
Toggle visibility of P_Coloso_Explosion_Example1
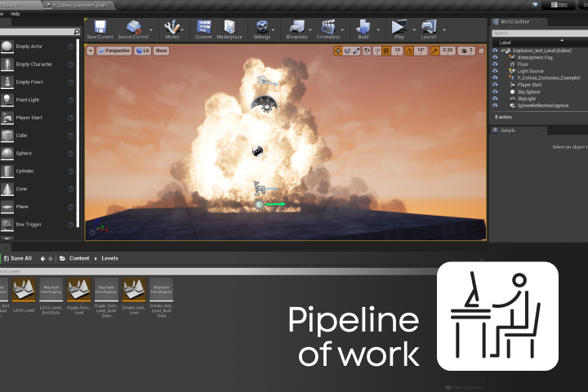495,78
